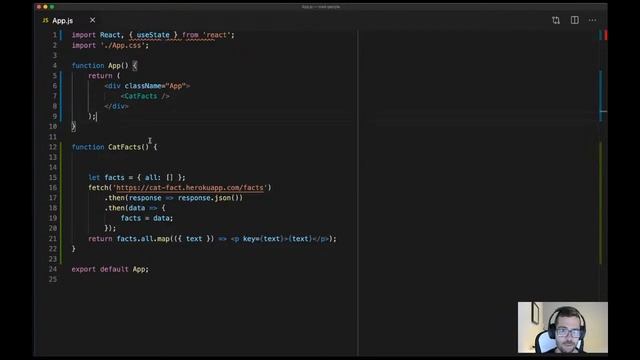Click line number 21 in the gutter
The image size is (640, 360).
click(53, 239)
